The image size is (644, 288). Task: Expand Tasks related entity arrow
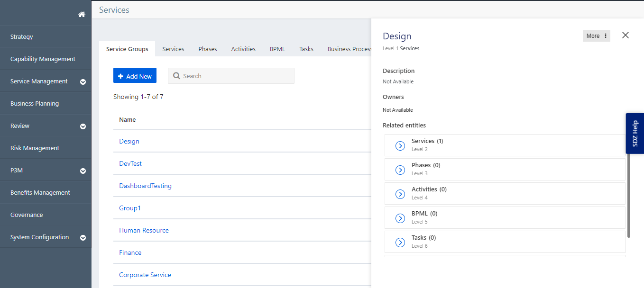[400, 242]
